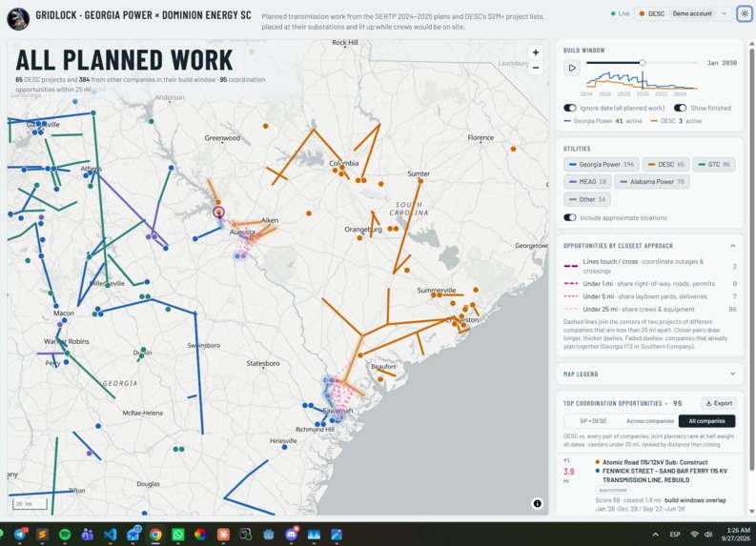The width and height of the screenshot is (756, 546).
Task: Open the Atomic Road 115/12kV Sub opportunity
Action: click(649, 484)
